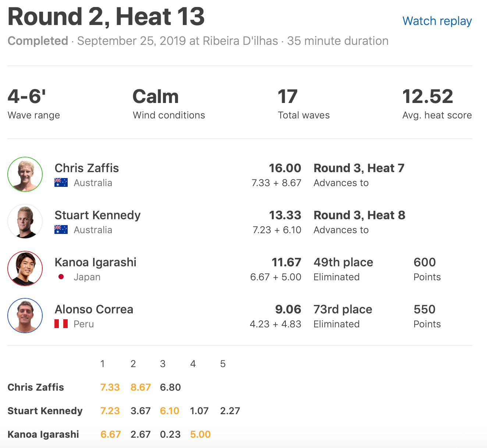Click Chris Zaffis's 8.67 wave score
The image size is (487, 448).
coord(141,387)
